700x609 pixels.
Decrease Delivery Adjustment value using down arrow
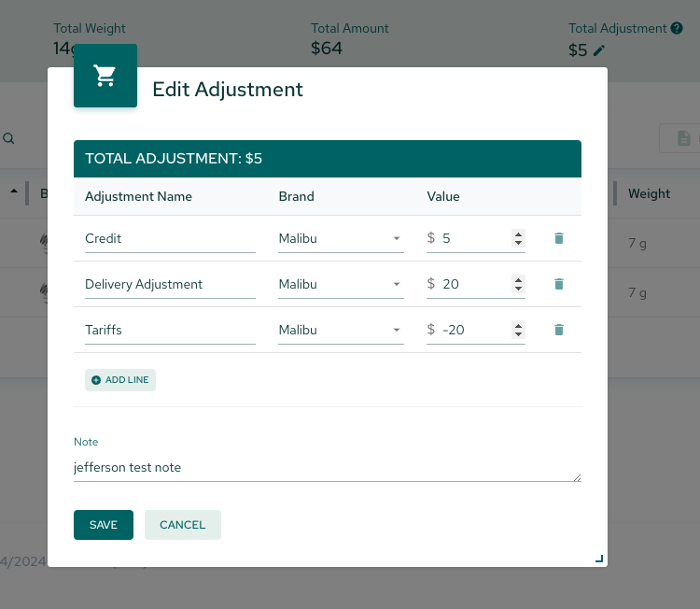tap(518, 289)
